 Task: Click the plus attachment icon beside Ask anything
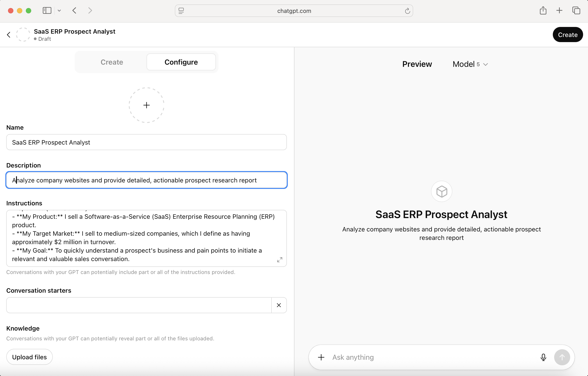click(x=321, y=357)
